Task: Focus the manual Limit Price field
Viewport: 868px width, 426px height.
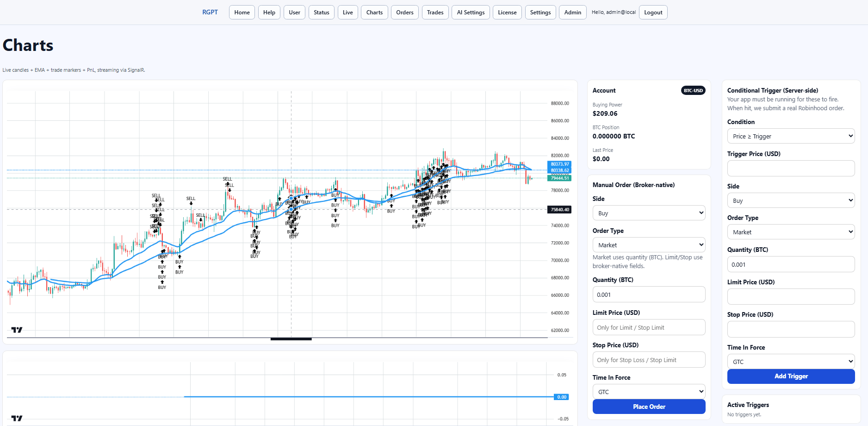Action: pos(649,327)
